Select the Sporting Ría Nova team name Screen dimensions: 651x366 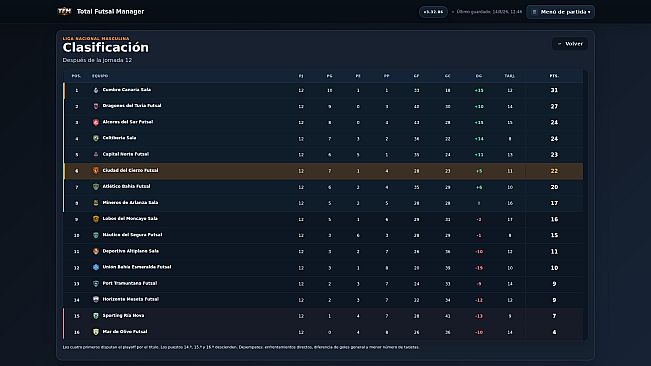coord(123,315)
